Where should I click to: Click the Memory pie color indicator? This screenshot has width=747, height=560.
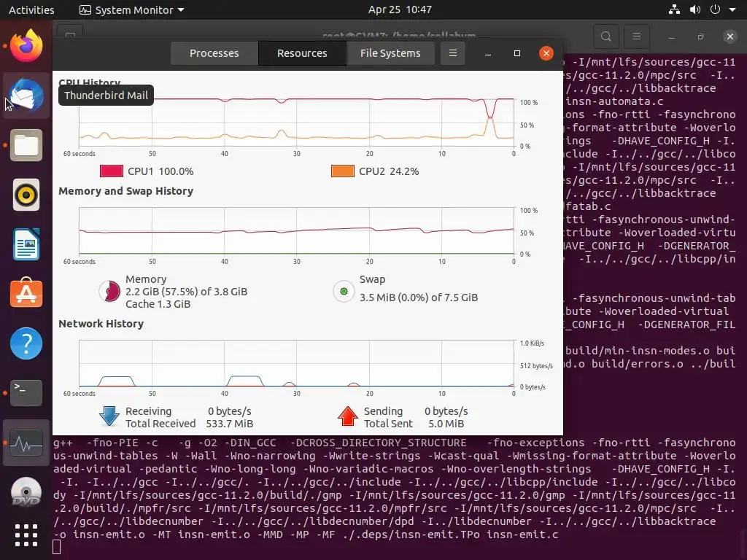click(110, 291)
